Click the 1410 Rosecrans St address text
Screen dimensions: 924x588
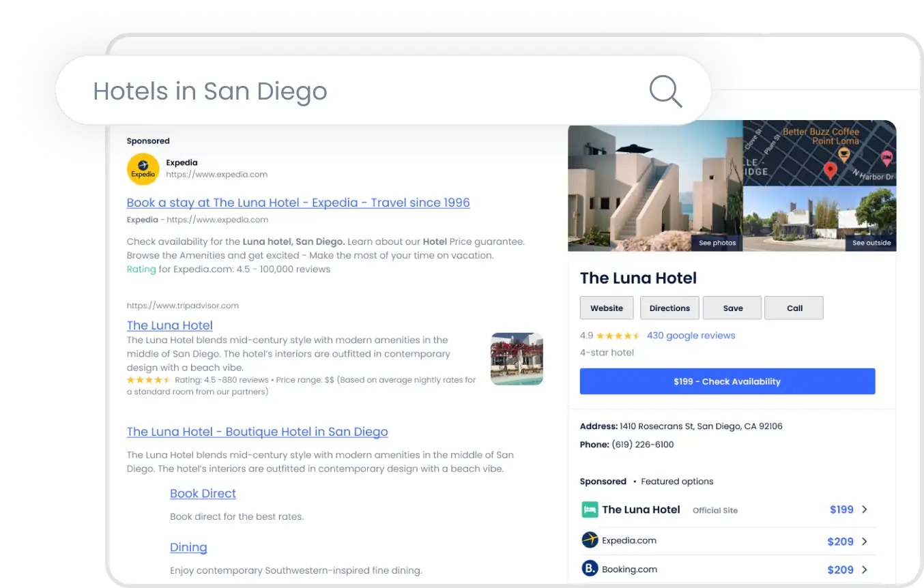point(701,426)
